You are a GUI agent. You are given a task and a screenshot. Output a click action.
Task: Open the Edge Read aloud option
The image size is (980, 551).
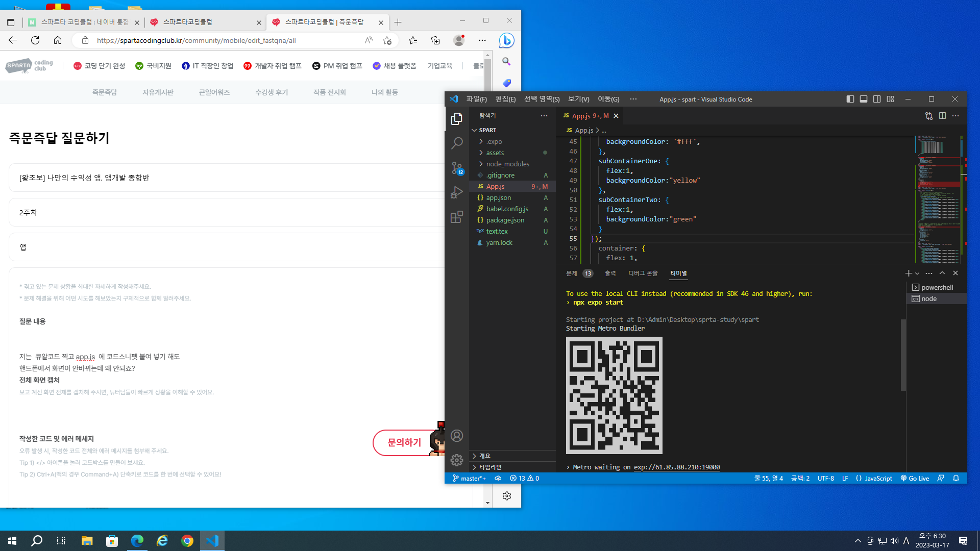point(369,40)
